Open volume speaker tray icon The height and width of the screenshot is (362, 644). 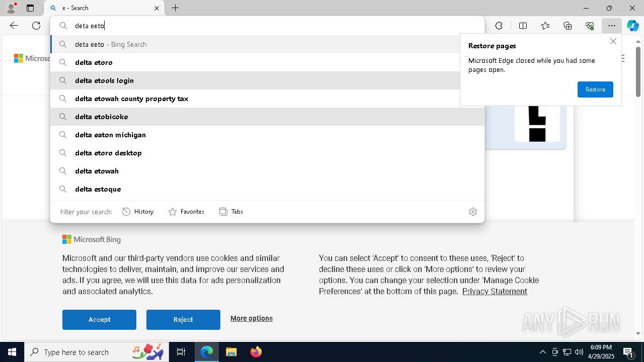(x=579, y=352)
